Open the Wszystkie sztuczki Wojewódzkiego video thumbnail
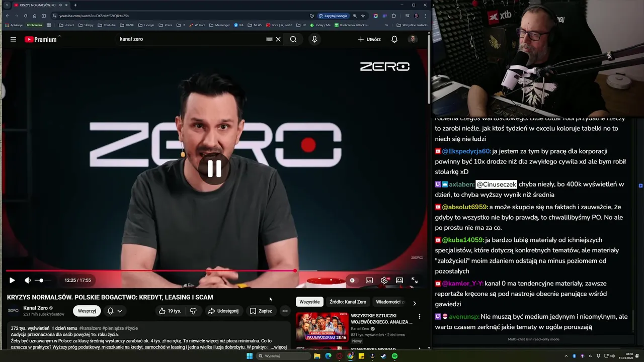Image resolution: width=644 pixels, height=362 pixels. click(322, 327)
